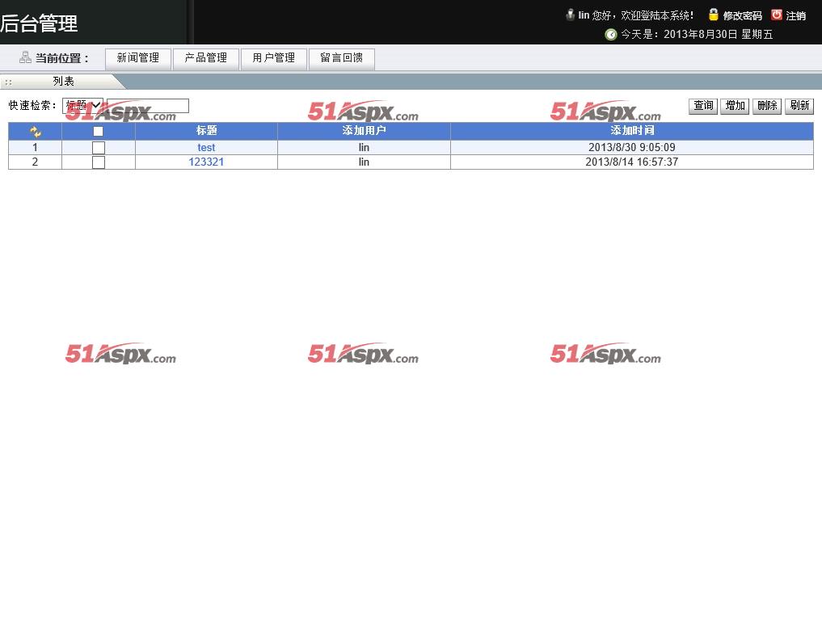The height and width of the screenshot is (644, 822).
Task: Click the grip dots icon left of 列表 tab
Action: pyautogui.click(x=8, y=82)
